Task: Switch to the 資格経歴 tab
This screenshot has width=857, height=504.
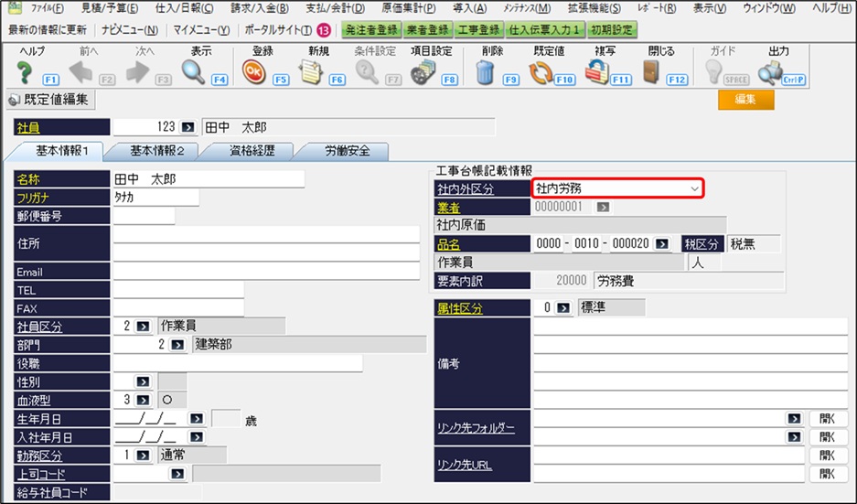Action: [x=252, y=152]
